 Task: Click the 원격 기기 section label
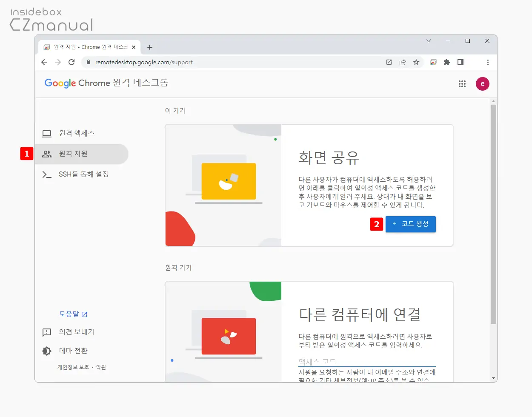178,268
